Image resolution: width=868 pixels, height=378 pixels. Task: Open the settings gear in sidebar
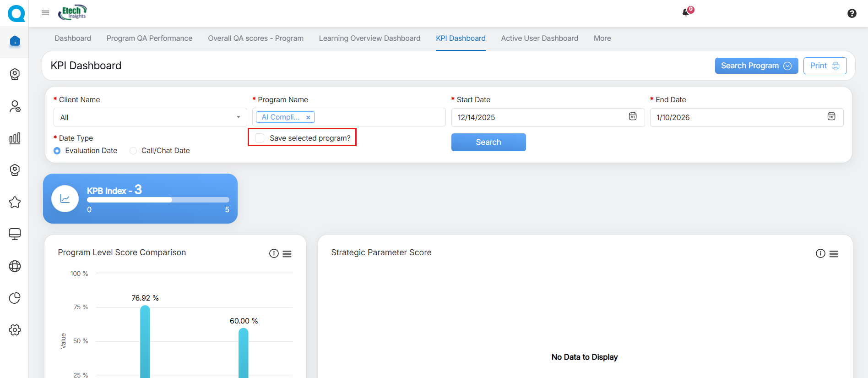(x=15, y=330)
